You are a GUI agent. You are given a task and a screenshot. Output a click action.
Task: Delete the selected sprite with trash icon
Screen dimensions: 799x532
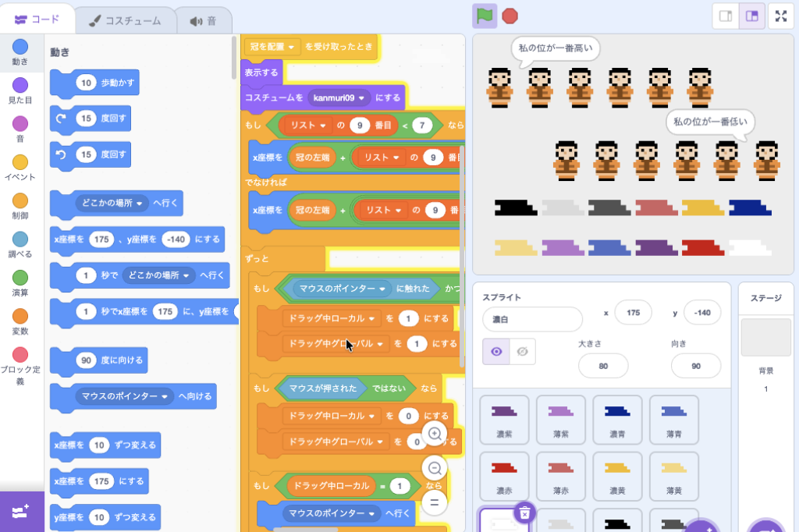pos(525,512)
